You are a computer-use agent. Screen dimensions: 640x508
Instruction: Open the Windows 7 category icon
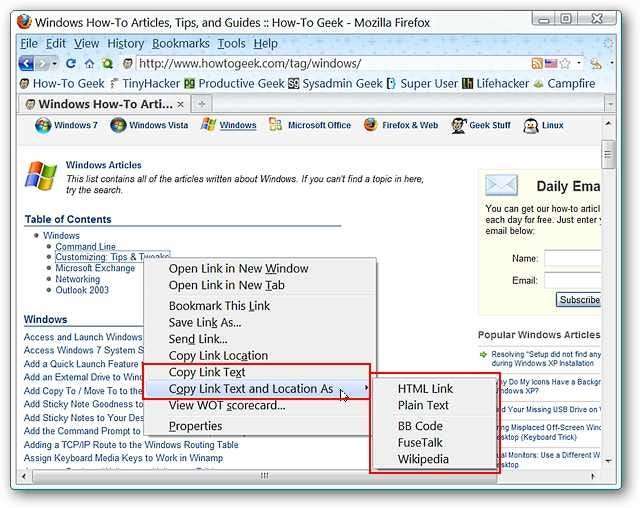pyautogui.click(x=43, y=125)
